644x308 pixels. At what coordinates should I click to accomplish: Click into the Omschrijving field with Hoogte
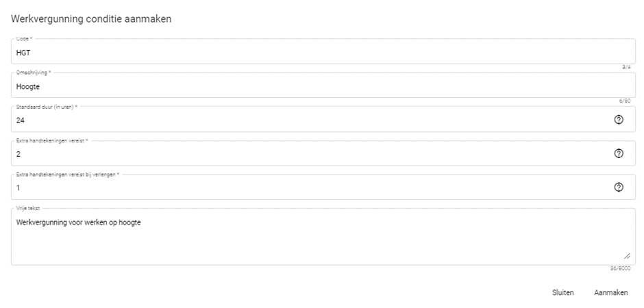point(308,86)
